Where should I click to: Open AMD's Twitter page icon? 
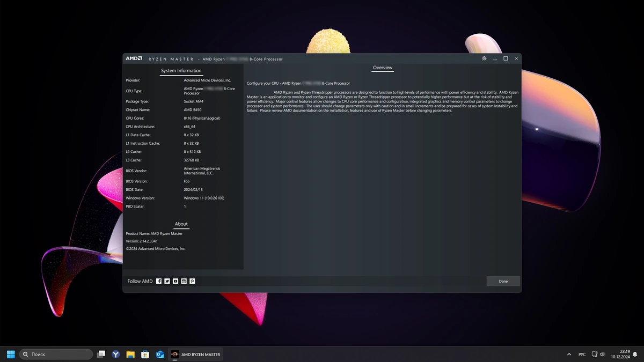(167, 281)
